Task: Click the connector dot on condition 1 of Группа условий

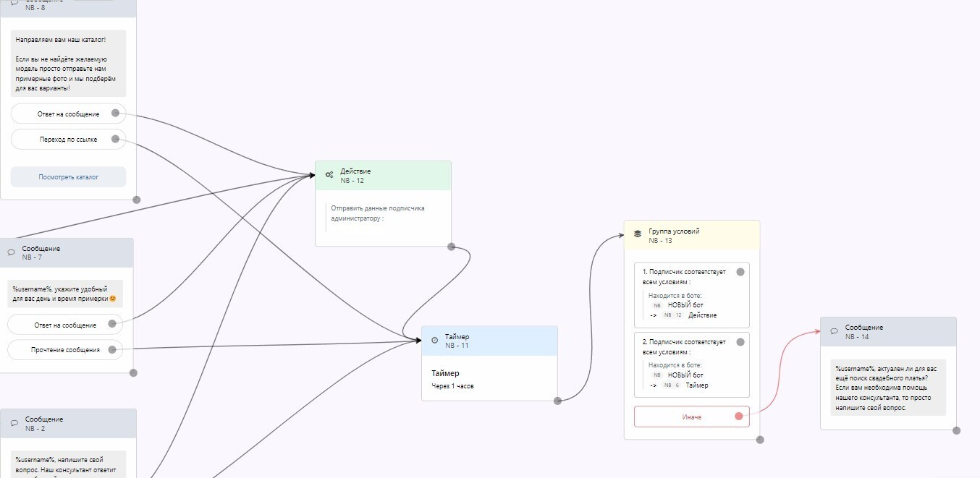Action: tap(740, 272)
